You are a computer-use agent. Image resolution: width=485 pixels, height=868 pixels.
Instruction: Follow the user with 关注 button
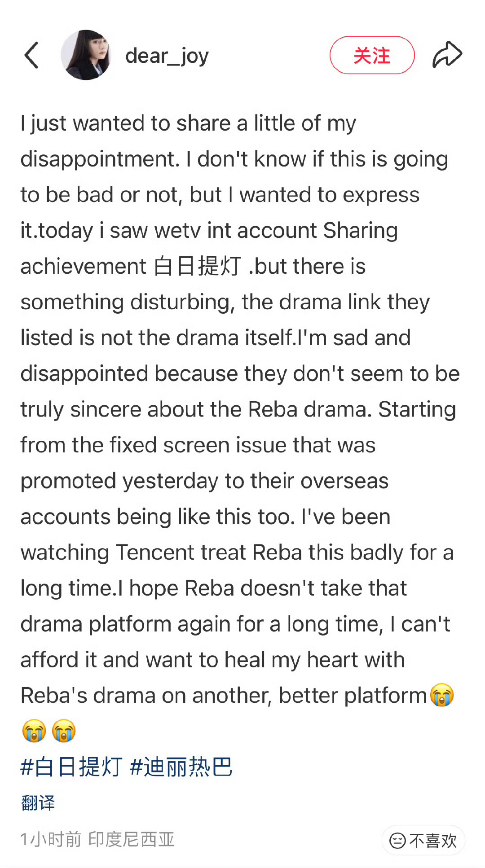click(x=372, y=55)
